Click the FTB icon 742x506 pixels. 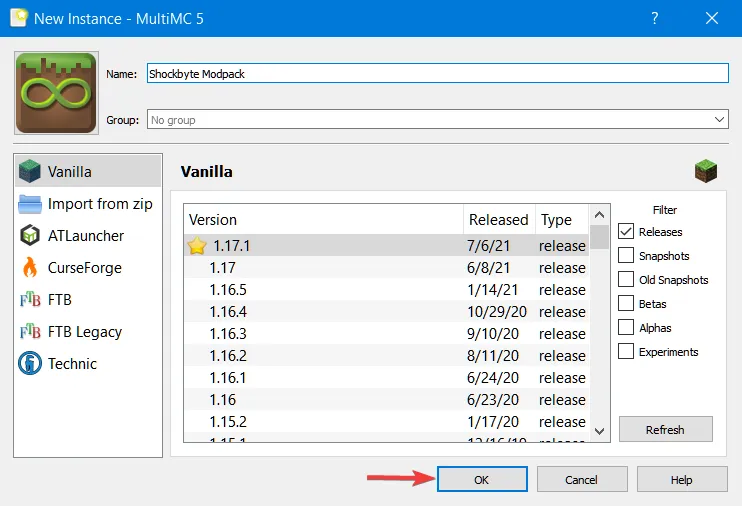coord(30,300)
